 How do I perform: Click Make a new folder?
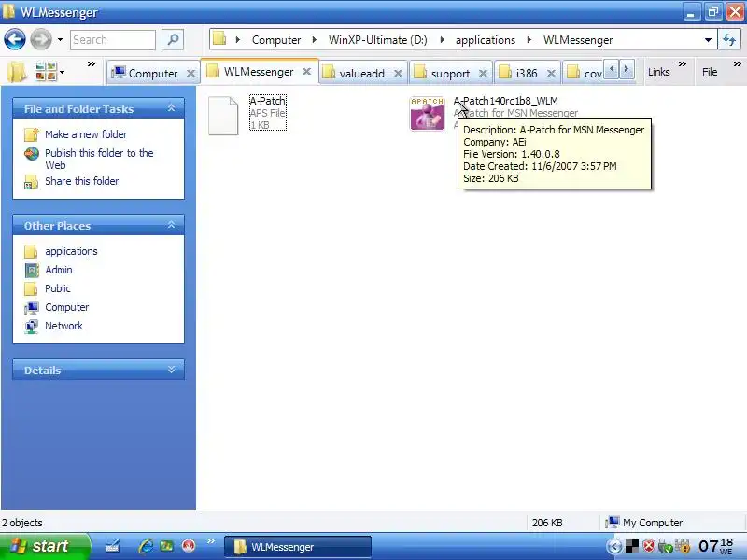click(86, 134)
